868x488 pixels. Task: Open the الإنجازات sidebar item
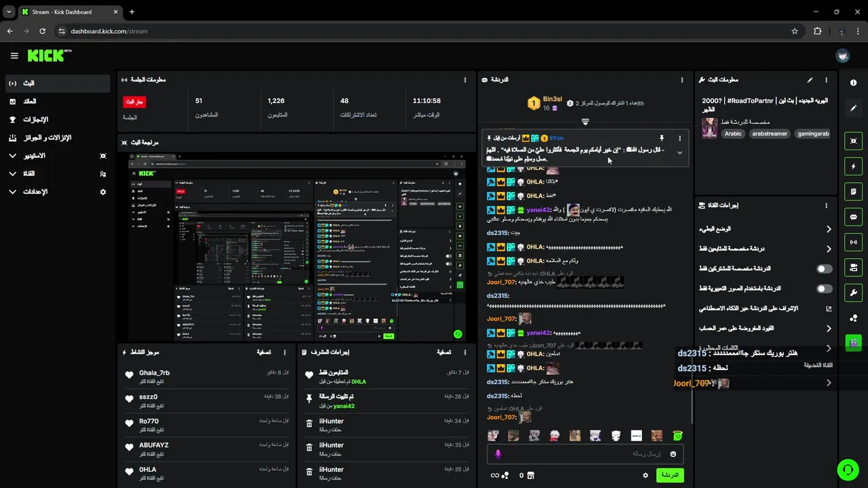tap(57, 119)
